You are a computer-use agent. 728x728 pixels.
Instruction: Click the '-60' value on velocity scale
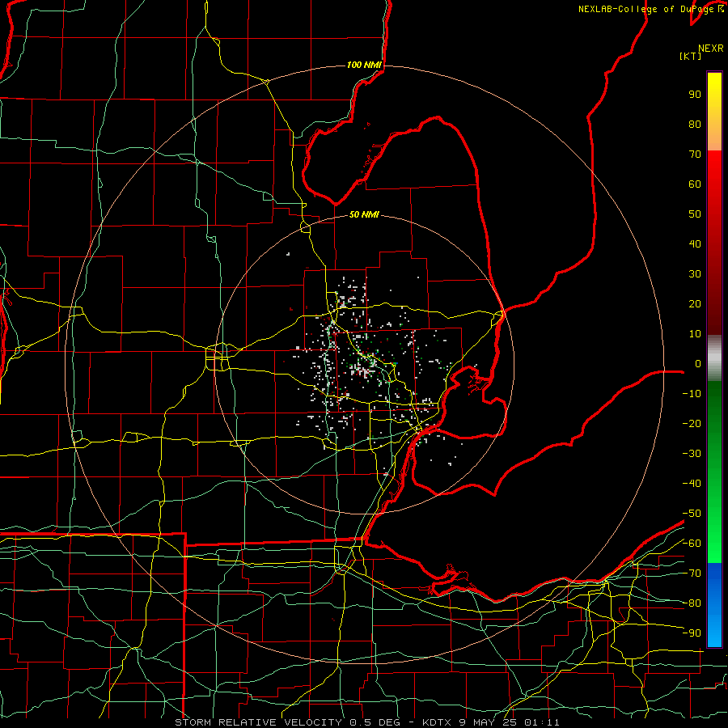click(692, 544)
